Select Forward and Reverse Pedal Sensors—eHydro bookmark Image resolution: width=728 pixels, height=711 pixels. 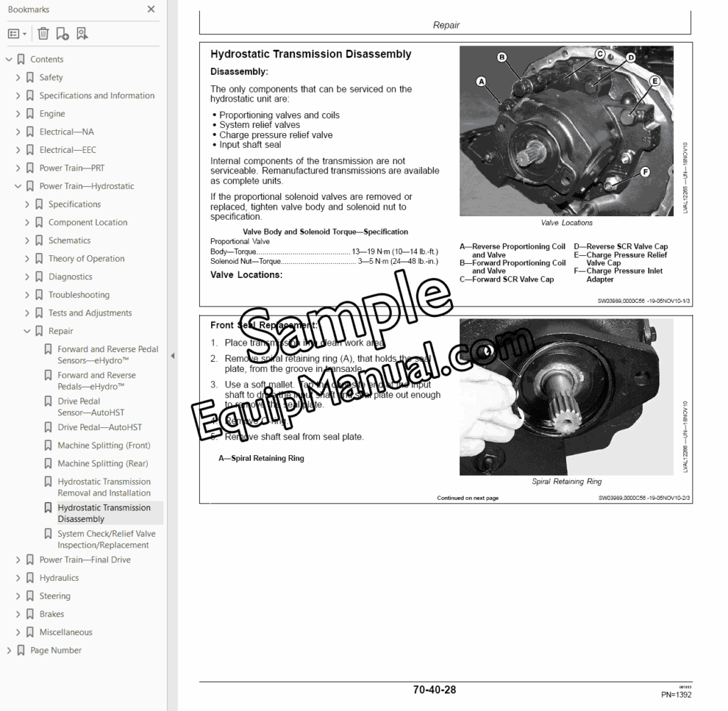click(108, 355)
